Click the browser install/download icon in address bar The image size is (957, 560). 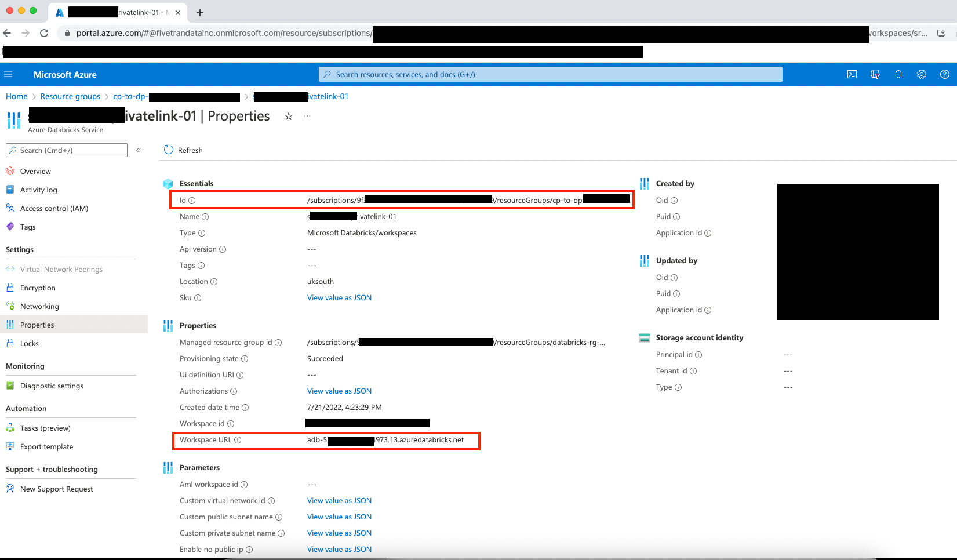(x=941, y=33)
